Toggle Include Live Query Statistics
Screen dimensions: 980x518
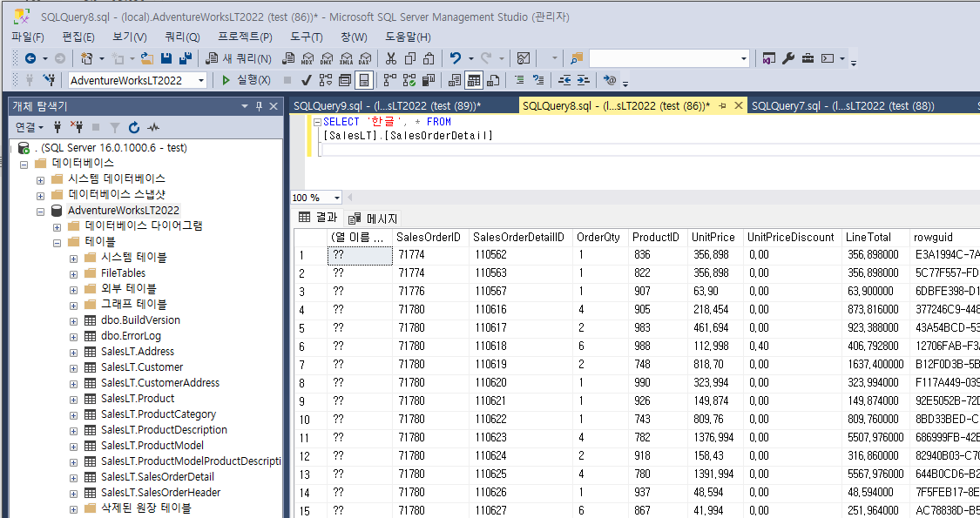pyautogui.click(x=409, y=80)
